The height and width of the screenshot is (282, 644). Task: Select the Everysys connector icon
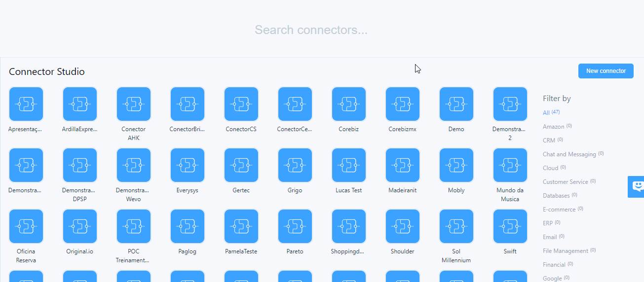(187, 165)
